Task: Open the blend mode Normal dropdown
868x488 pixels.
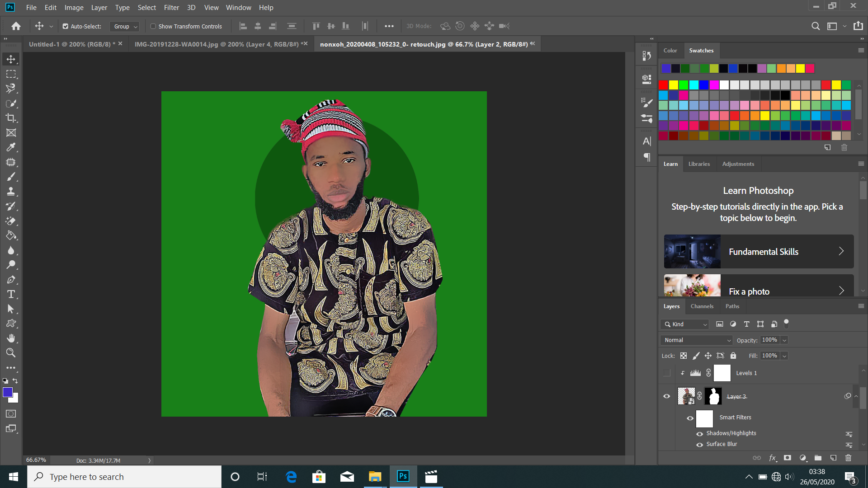Action: 697,340
